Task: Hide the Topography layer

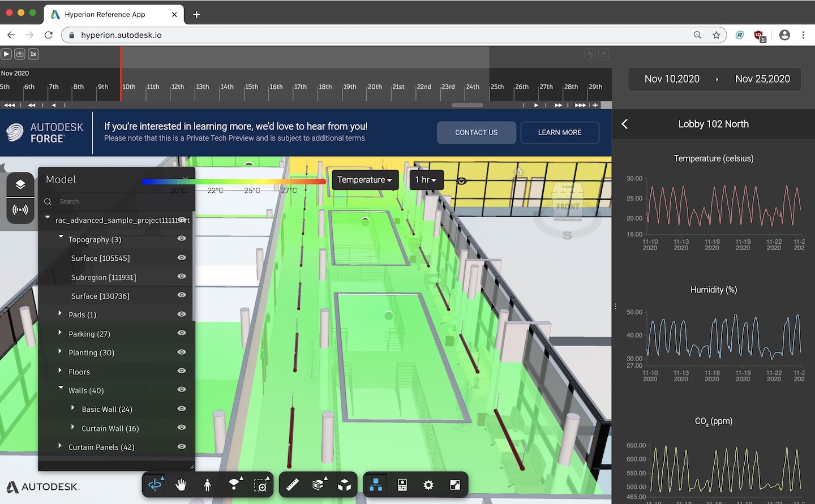Action: (x=181, y=238)
